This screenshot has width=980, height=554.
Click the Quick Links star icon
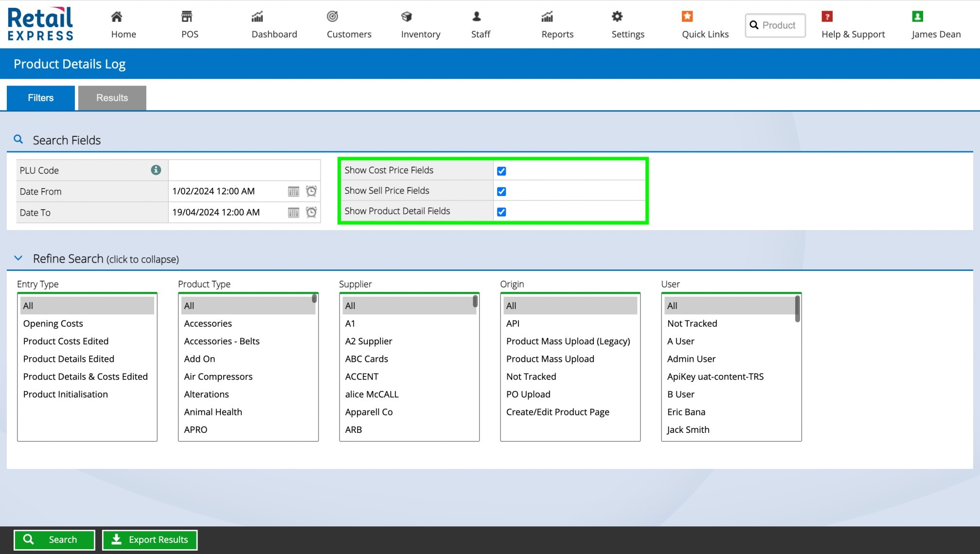(687, 17)
